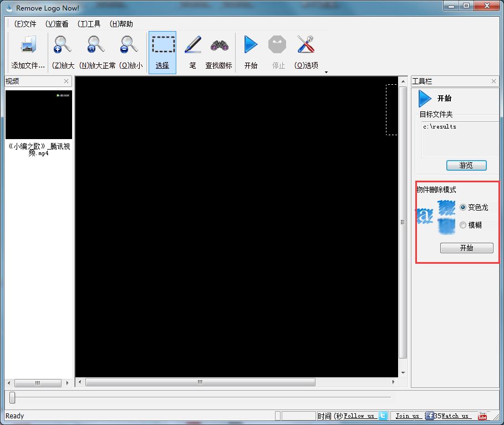
Task: Click the bold 开始 heading beside the play arrow
Action: [444, 98]
